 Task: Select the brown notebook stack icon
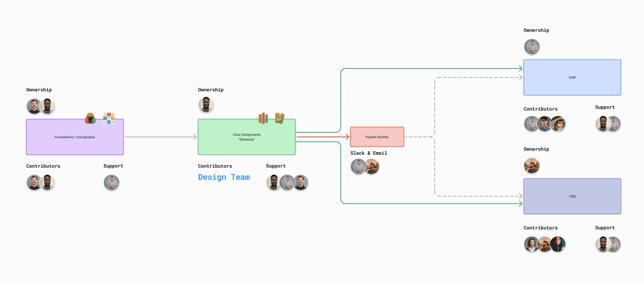279,118
